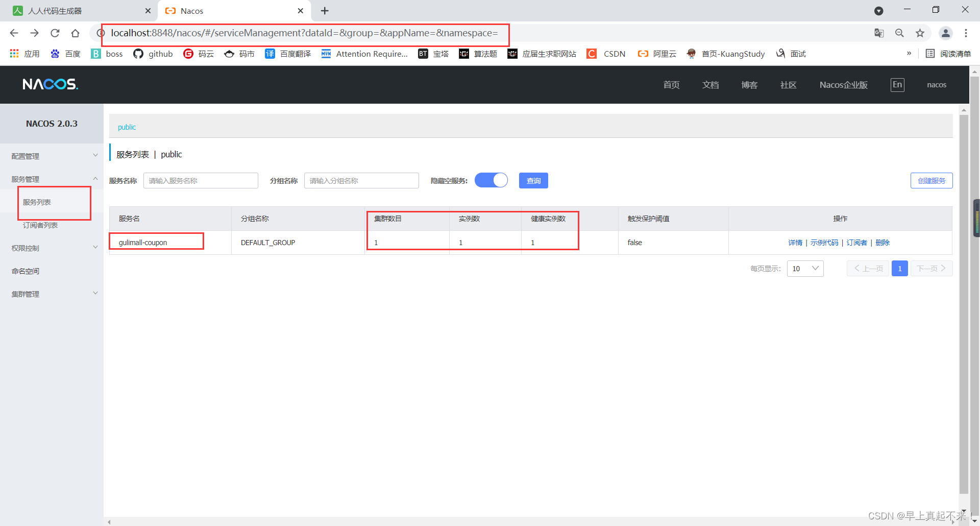Click the NACOS logo

50,84
